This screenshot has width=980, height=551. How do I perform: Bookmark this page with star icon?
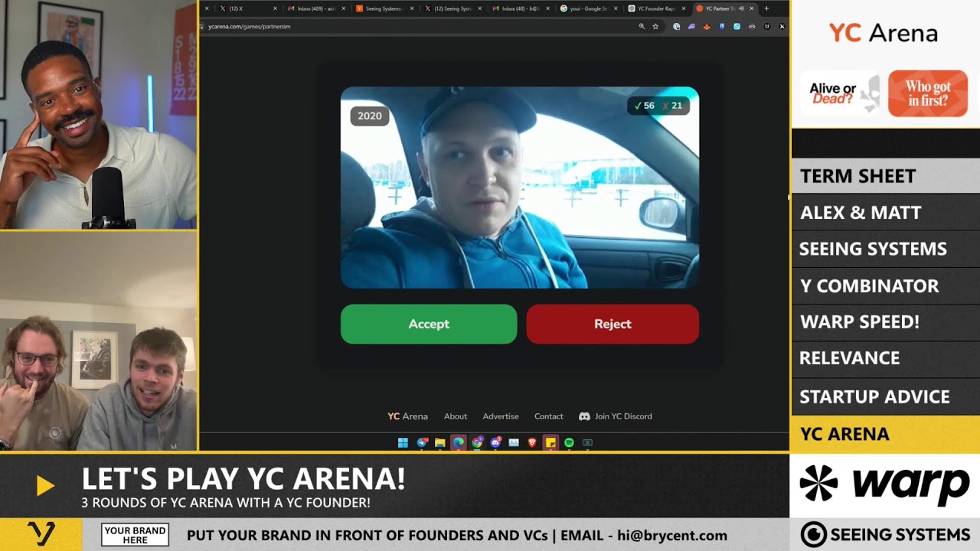[x=655, y=26]
